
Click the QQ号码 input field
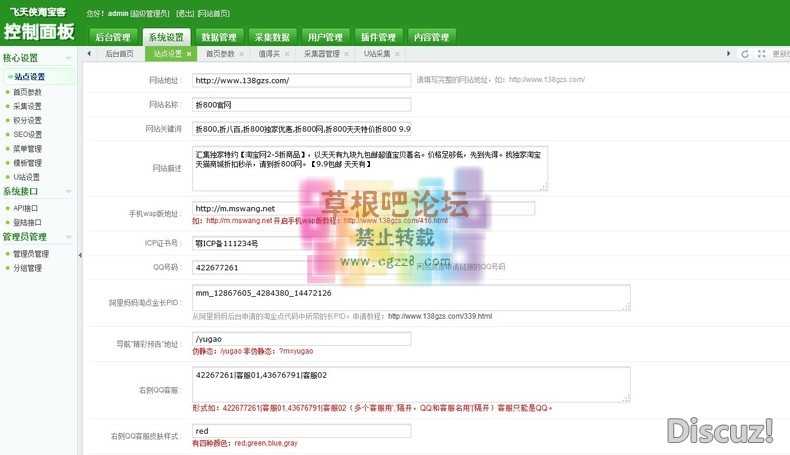tap(301, 268)
